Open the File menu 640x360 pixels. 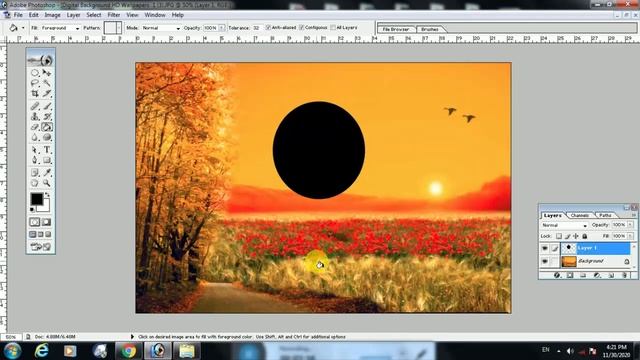point(18,15)
